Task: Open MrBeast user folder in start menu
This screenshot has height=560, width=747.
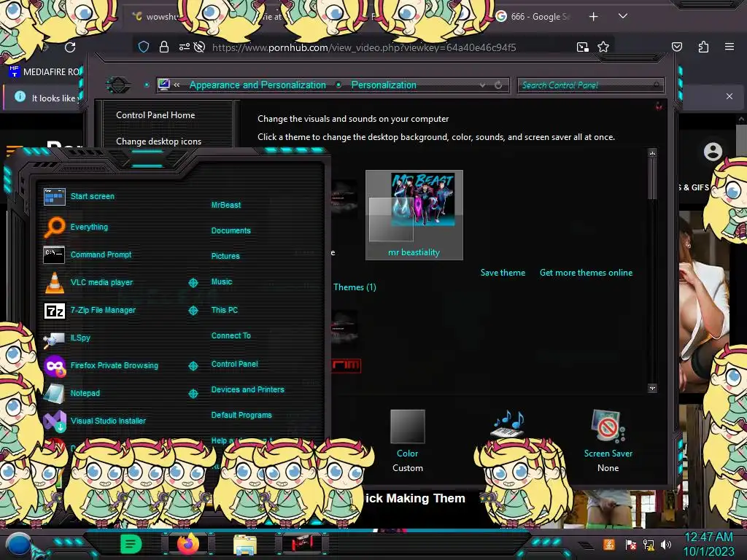Action: coord(226,205)
